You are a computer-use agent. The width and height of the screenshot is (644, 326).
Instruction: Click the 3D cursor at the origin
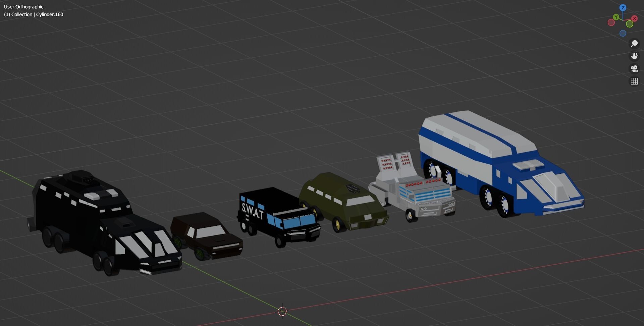tap(282, 311)
